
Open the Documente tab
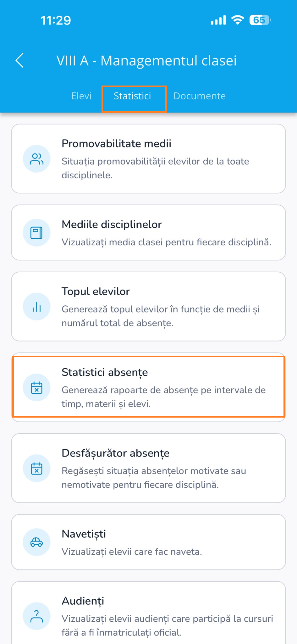point(200,96)
